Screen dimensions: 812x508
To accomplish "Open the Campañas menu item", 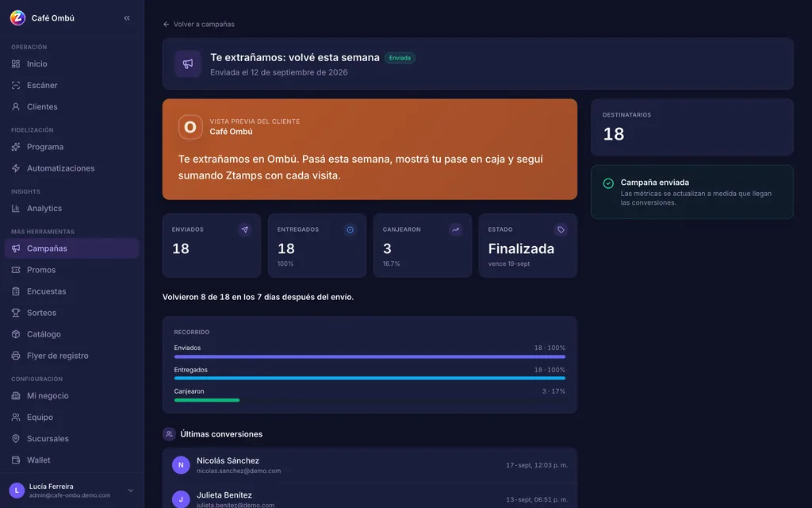I will 72,248.
